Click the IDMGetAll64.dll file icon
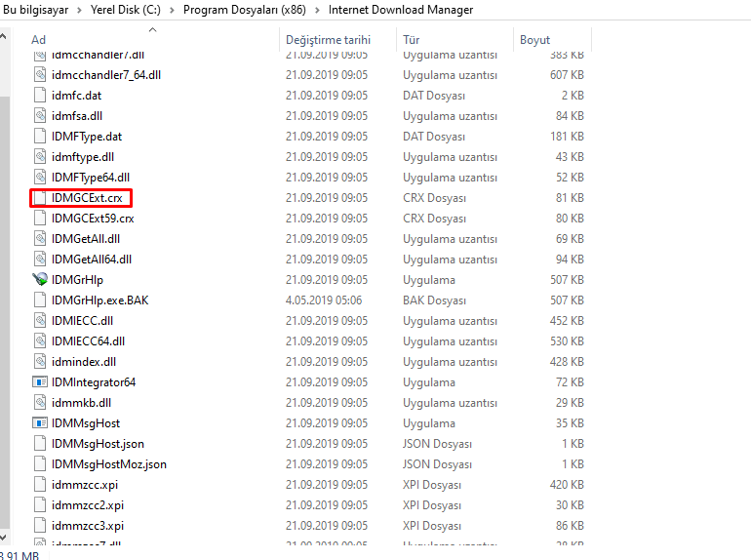Image resolution: width=751 pixels, height=560 pixels. point(40,260)
